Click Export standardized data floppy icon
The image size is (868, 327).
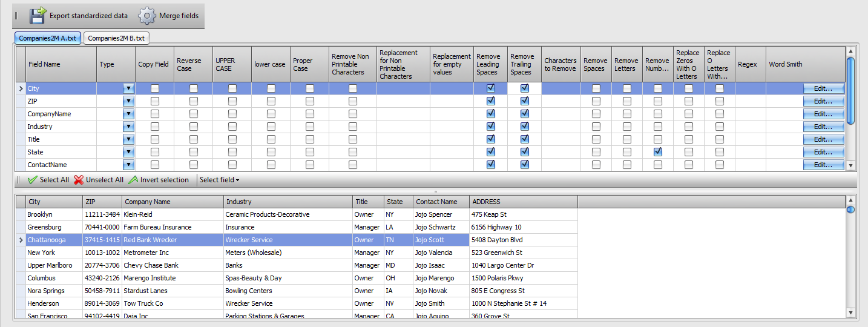pos(38,15)
